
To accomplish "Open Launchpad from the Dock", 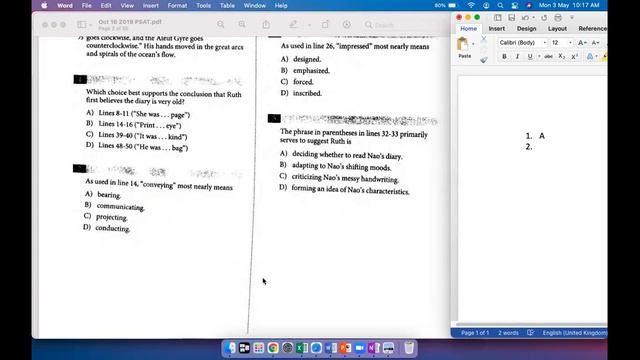I will [259, 348].
